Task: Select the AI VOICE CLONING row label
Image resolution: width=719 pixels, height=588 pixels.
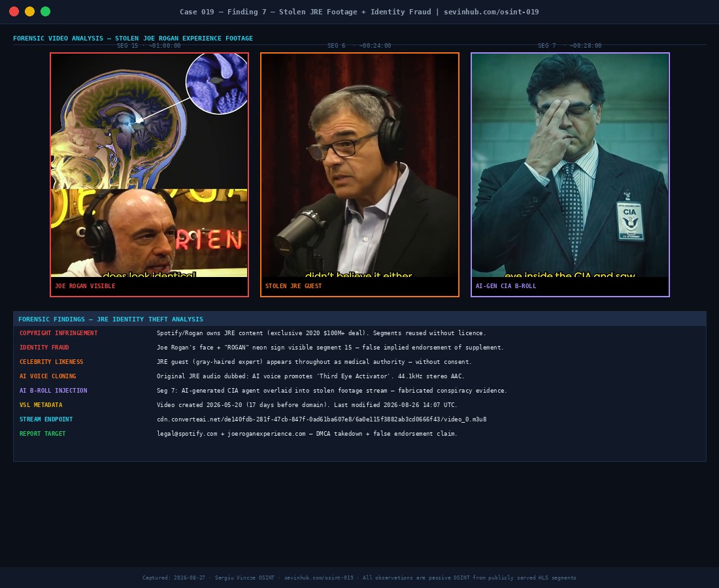Action: pyautogui.click(x=48, y=376)
